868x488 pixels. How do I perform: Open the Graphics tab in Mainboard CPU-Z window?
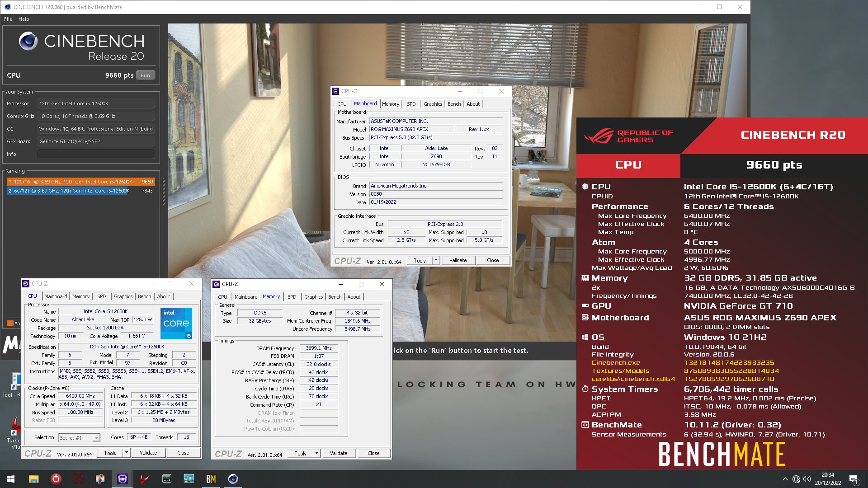click(433, 104)
